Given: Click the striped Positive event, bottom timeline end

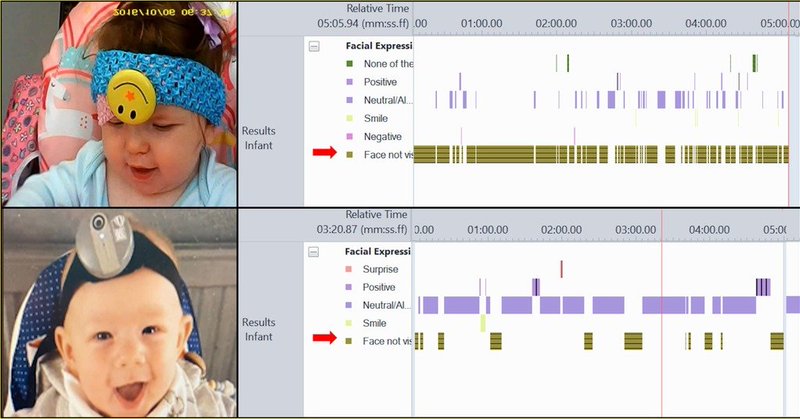Looking at the screenshot, I should 763,287.
